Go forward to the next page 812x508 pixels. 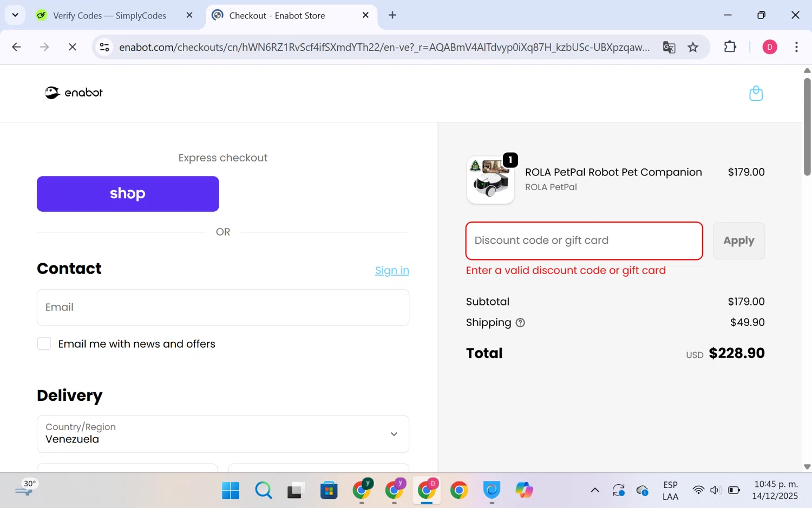pyautogui.click(x=44, y=47)
